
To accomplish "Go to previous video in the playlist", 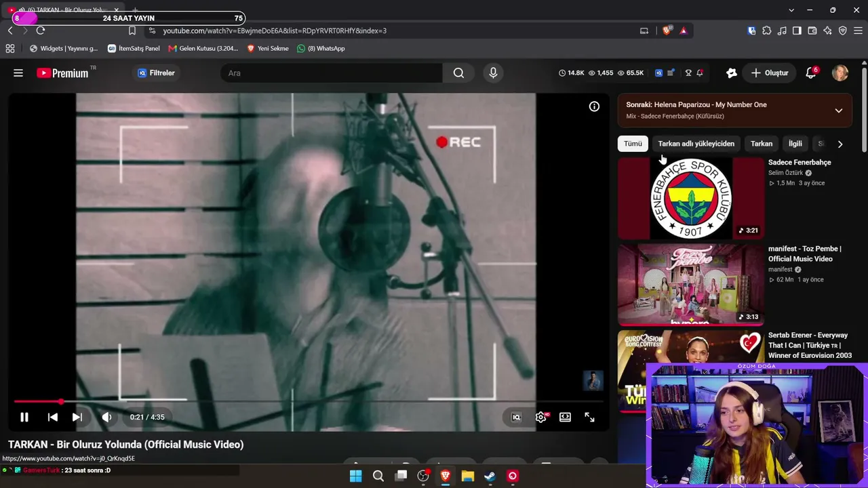I will click(53, 418).
